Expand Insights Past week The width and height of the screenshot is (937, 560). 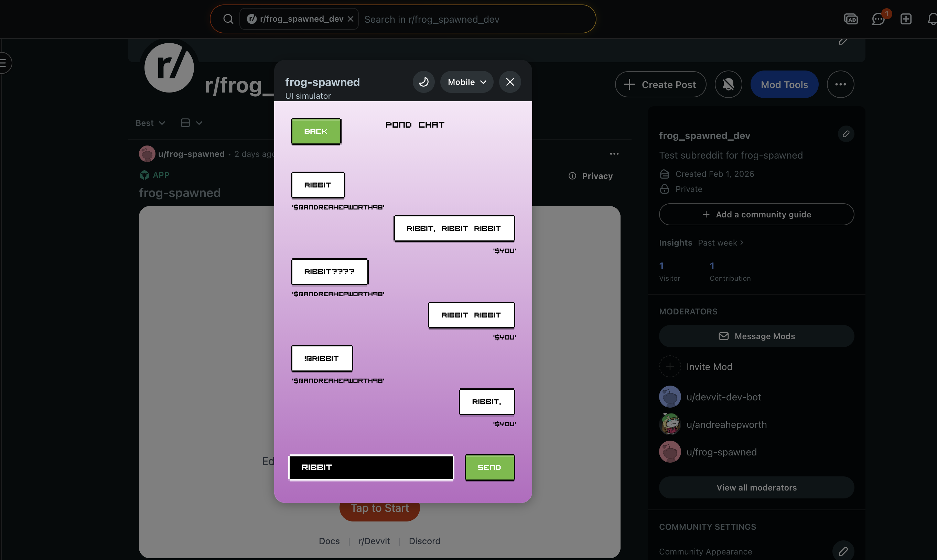720,243
